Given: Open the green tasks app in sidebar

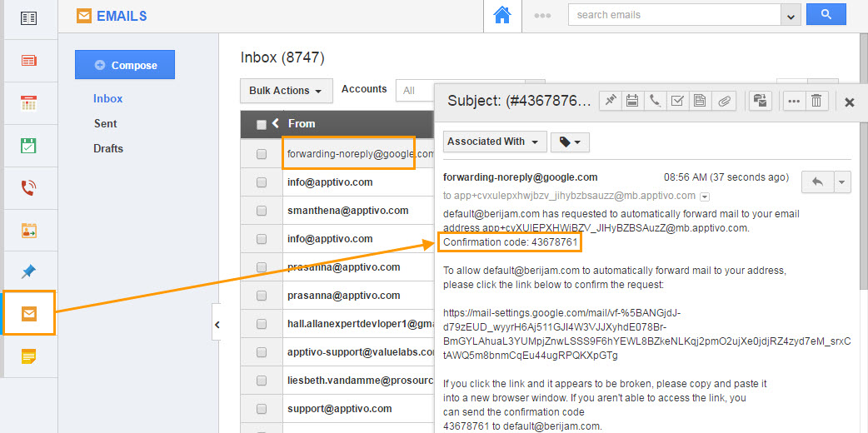Looking at the screenshot, I should point(29,146).
